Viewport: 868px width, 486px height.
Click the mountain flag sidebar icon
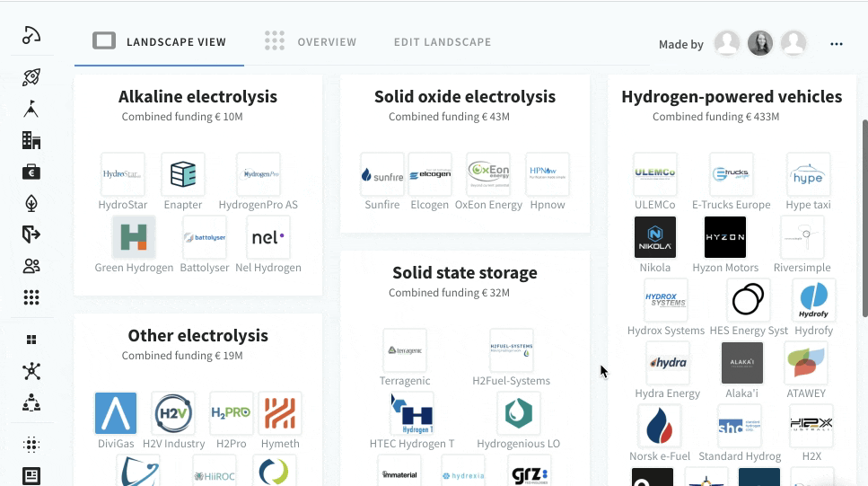click(x=31, y=109)
